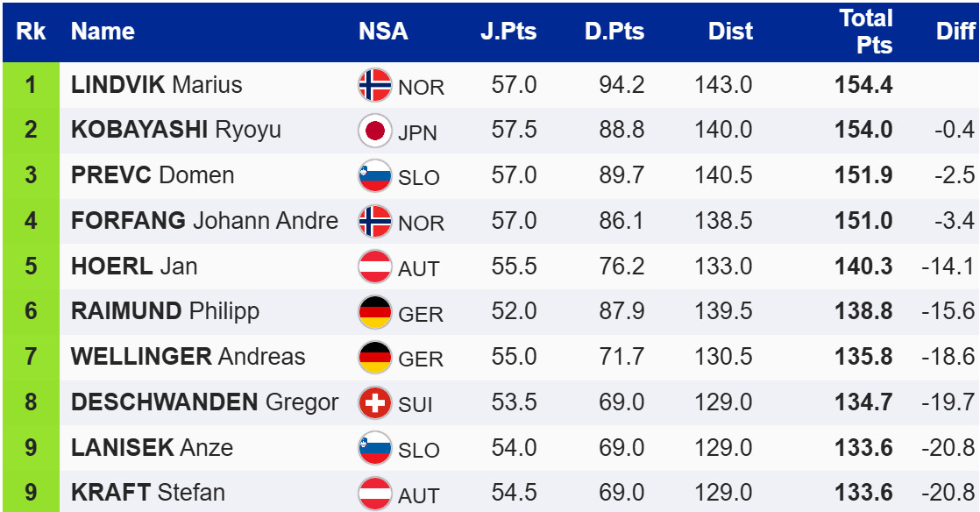Click the J.Pts column header

(x=508, y=32)
